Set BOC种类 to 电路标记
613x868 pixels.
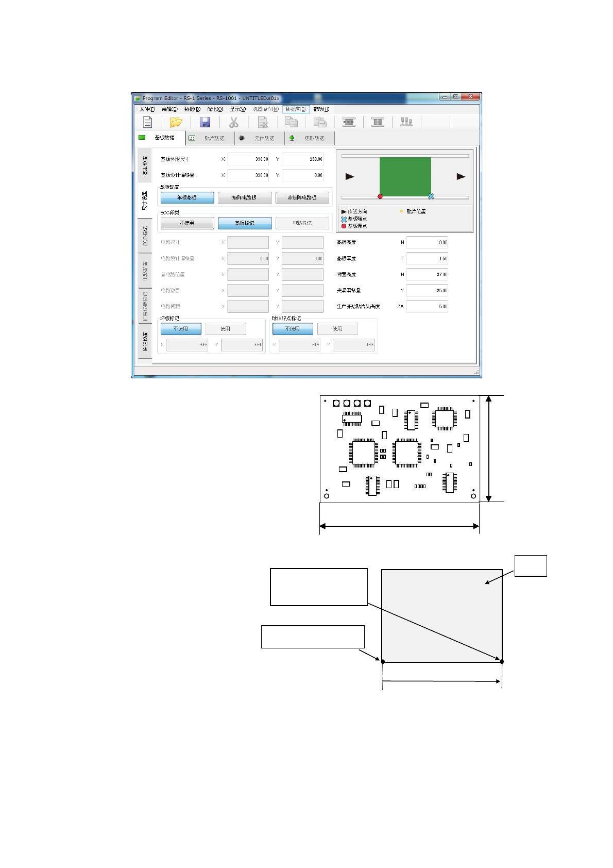pyautogui.click(x=302, y=223)
